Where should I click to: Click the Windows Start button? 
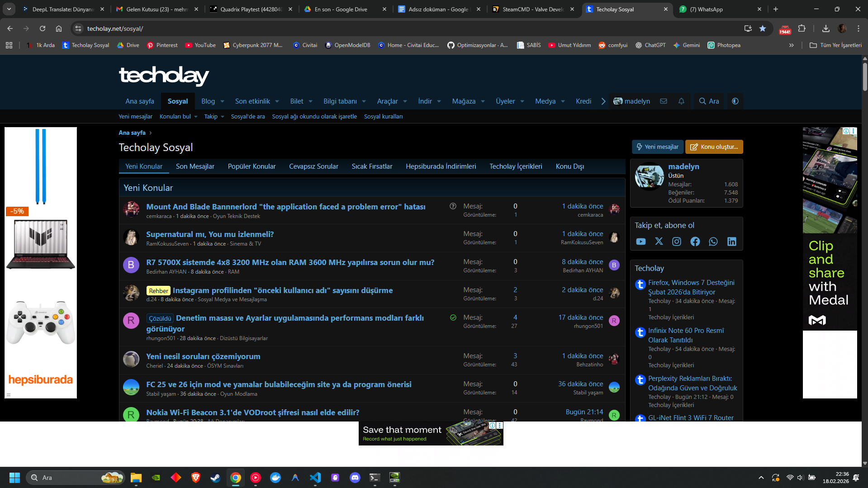(14, 478)
